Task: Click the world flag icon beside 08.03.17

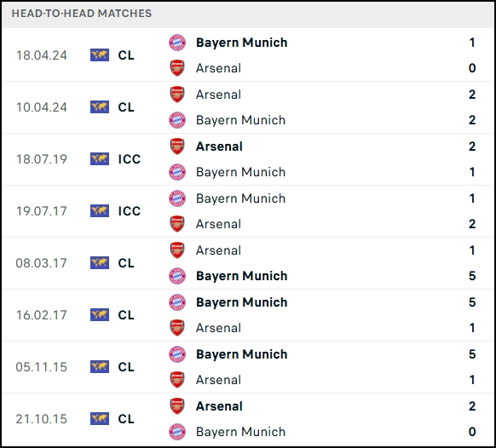Action: [x=100, y=262]
